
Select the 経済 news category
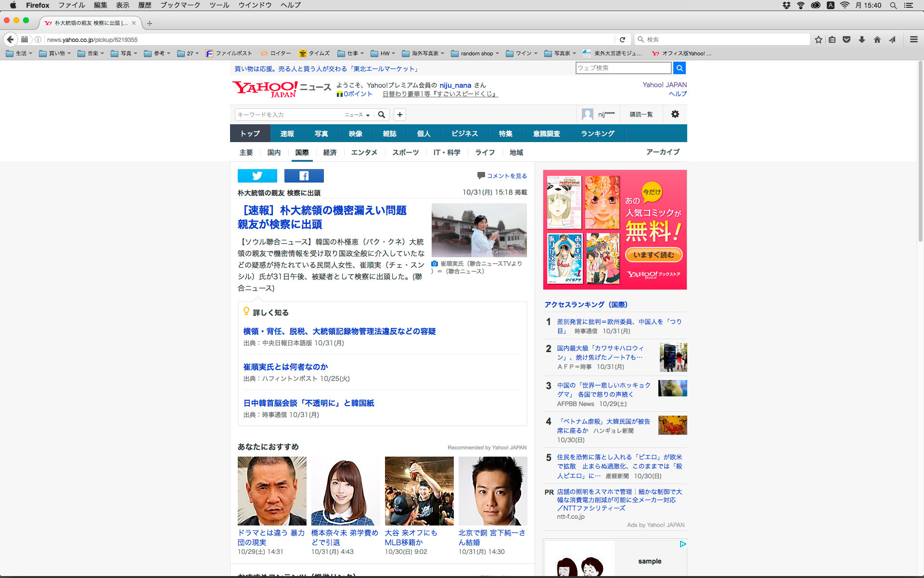coord(330,153)
